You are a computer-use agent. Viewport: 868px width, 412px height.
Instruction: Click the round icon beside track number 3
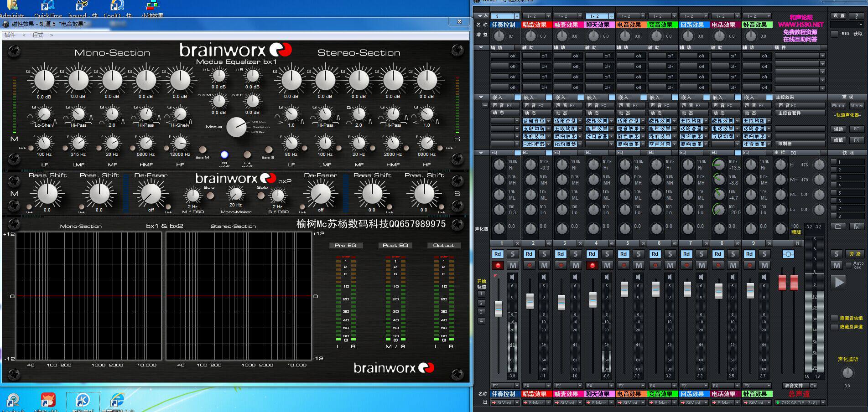click(580, 243)
